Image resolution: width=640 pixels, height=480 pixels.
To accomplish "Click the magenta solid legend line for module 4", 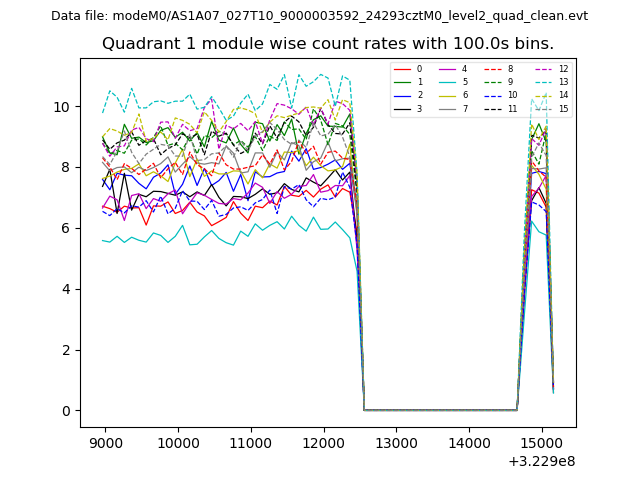I will [447, 69].
